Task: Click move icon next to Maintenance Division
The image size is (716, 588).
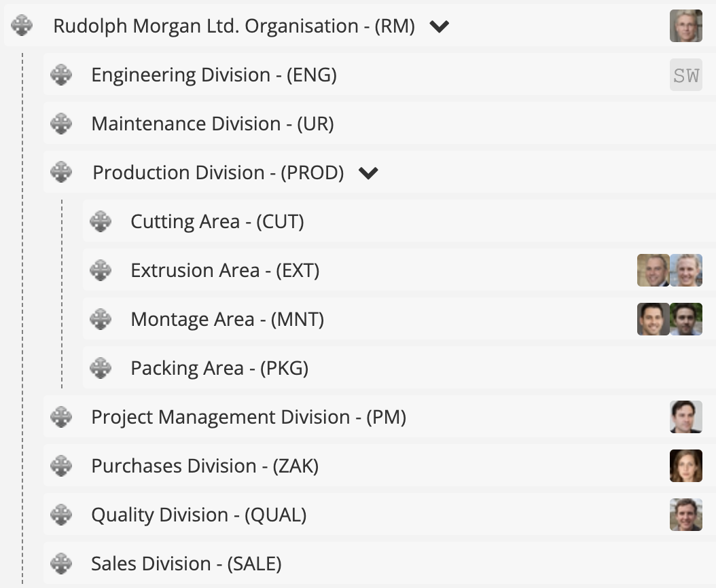Action: tap(61, 124)
